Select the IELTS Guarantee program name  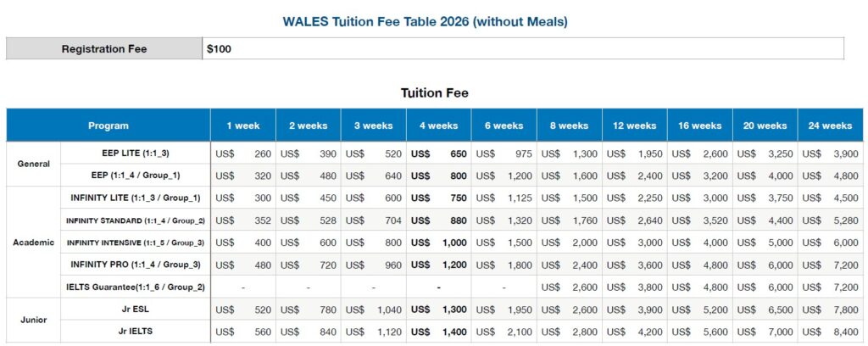click(x=136, y=287)
